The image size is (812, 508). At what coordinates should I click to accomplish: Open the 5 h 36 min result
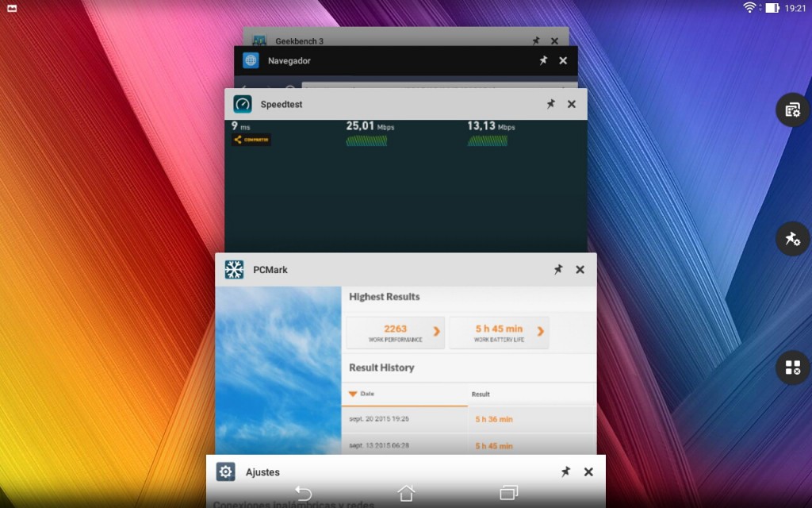(x=494, y=419)
